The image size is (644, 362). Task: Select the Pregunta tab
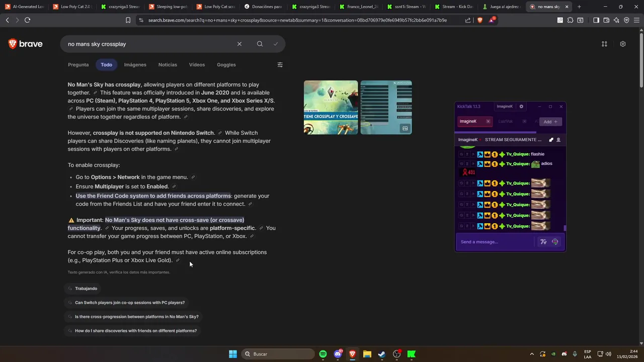coord(78,65)
